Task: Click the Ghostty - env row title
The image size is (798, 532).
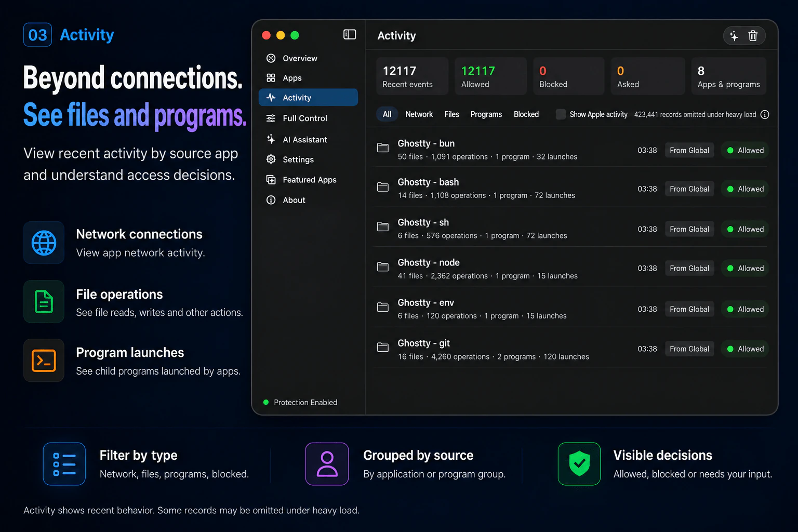Action: coord(425,303)
